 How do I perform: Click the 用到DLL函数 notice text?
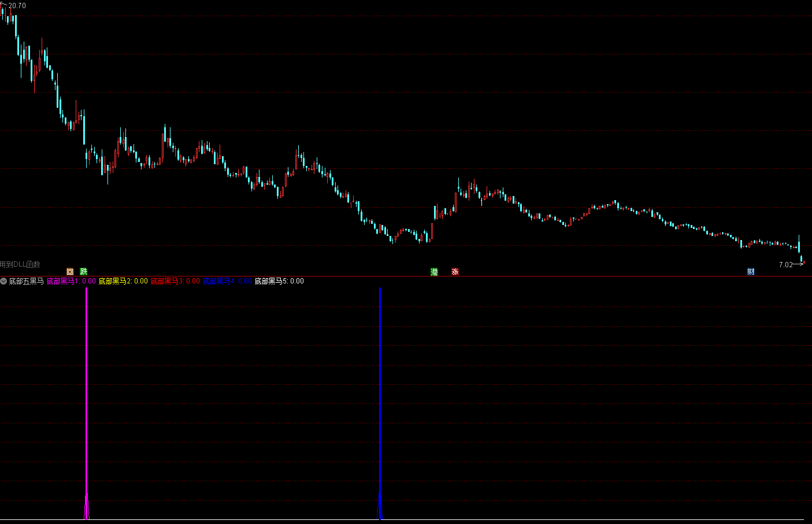pos(20,264)
